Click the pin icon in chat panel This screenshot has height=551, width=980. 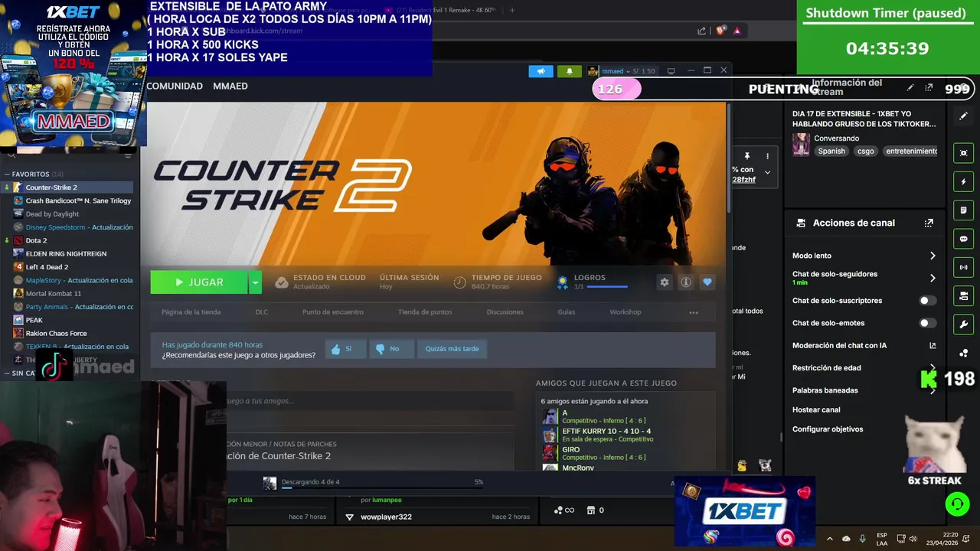[x=747, y=156]
